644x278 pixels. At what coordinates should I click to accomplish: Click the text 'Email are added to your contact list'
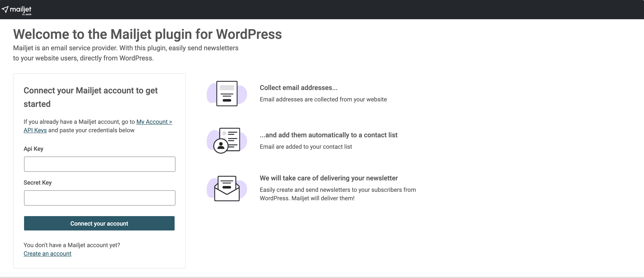coord(306,147)
